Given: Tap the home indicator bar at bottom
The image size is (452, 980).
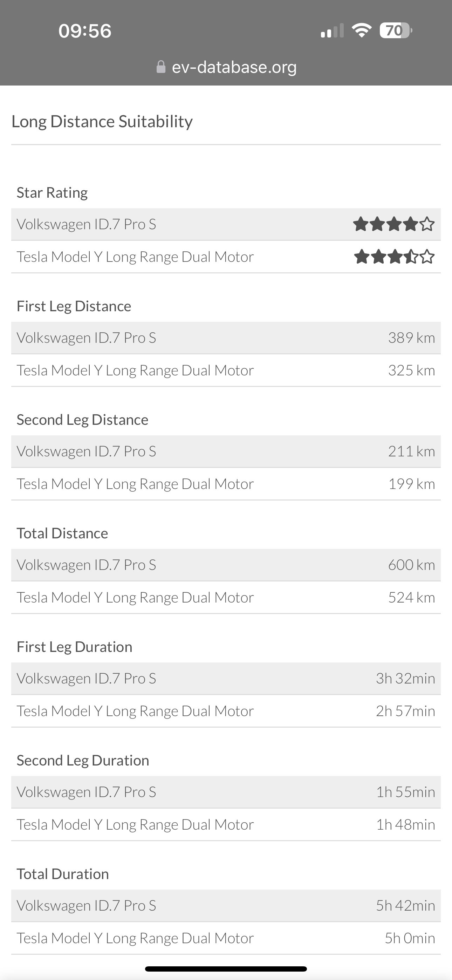Looking at the screenshot, I should pyautogui.click(x=226, y=968).
